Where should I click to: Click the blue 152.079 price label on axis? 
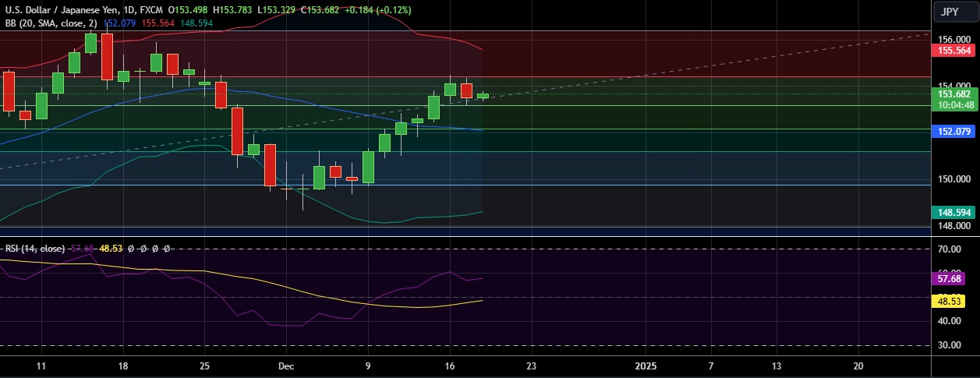coord(953,131)
